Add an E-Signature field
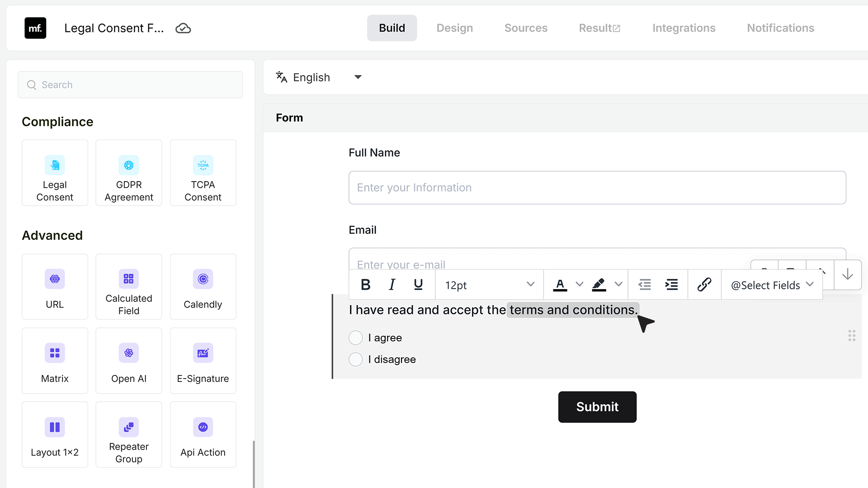The width and height of the screenshot is (868, 488). pos(203,361)
